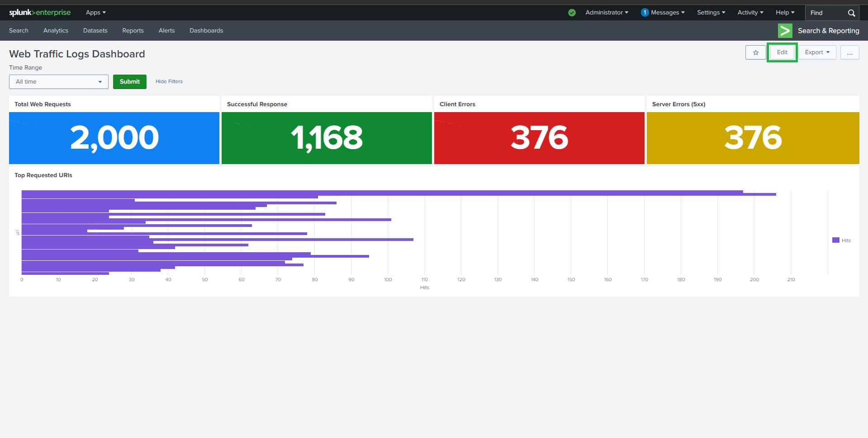Click the Hits x-axis title

click(424, 287)
